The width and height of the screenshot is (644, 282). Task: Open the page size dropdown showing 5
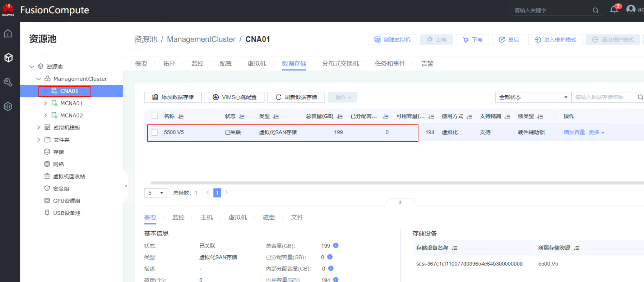[x=155, y=193]
